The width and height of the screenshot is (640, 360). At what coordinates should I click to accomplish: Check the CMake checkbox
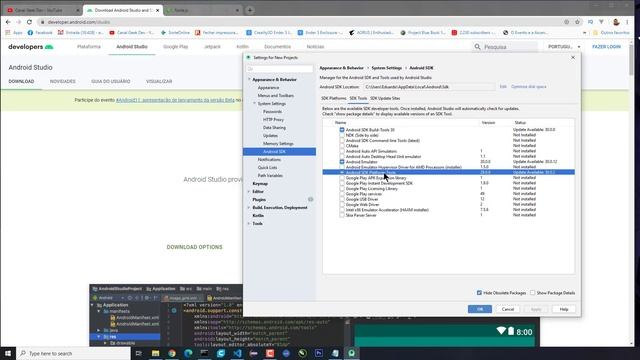tap(342, 146)
